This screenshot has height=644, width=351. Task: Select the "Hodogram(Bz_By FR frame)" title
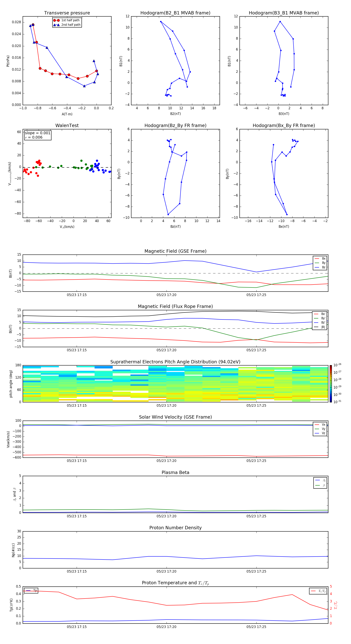pyautogui.click(x=175, y=125)
